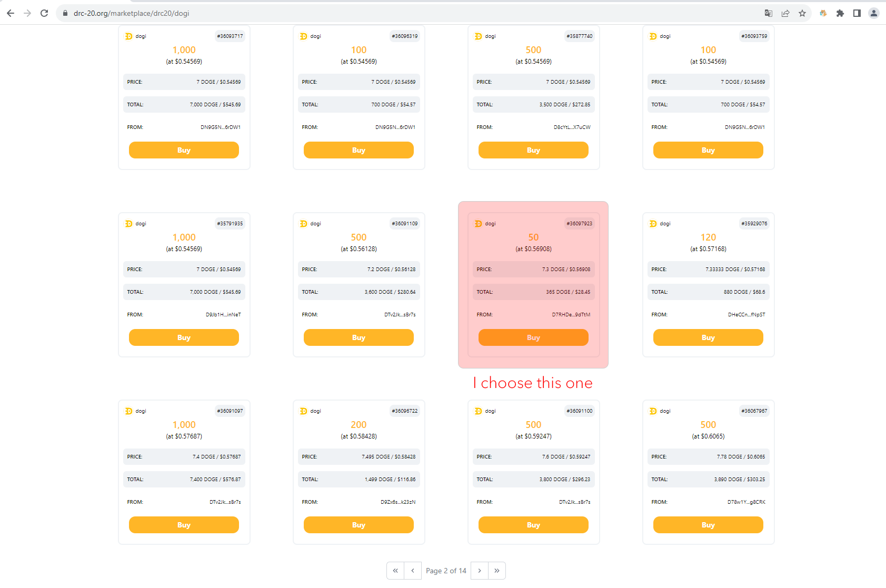Screen dimensions: 886x588
Task: Bookmark this page with the star icon
Action: 802,13
